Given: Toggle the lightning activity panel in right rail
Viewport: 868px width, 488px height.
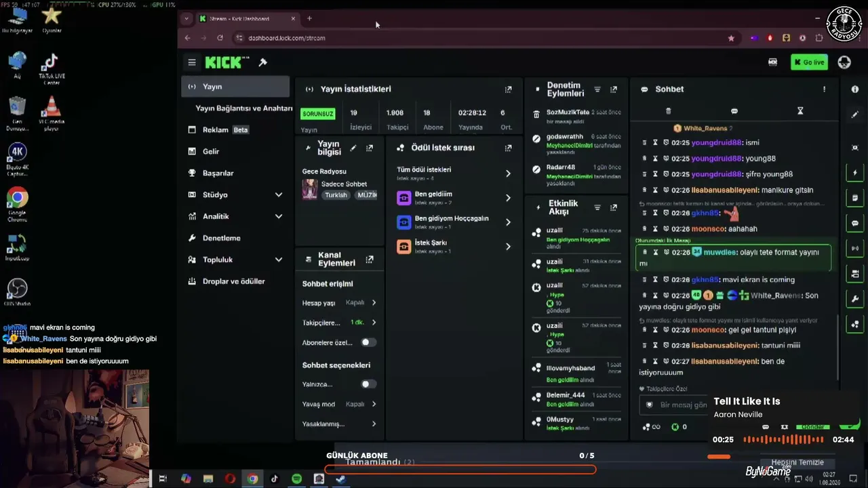Looking at the screenshot, I should [854, 172].
